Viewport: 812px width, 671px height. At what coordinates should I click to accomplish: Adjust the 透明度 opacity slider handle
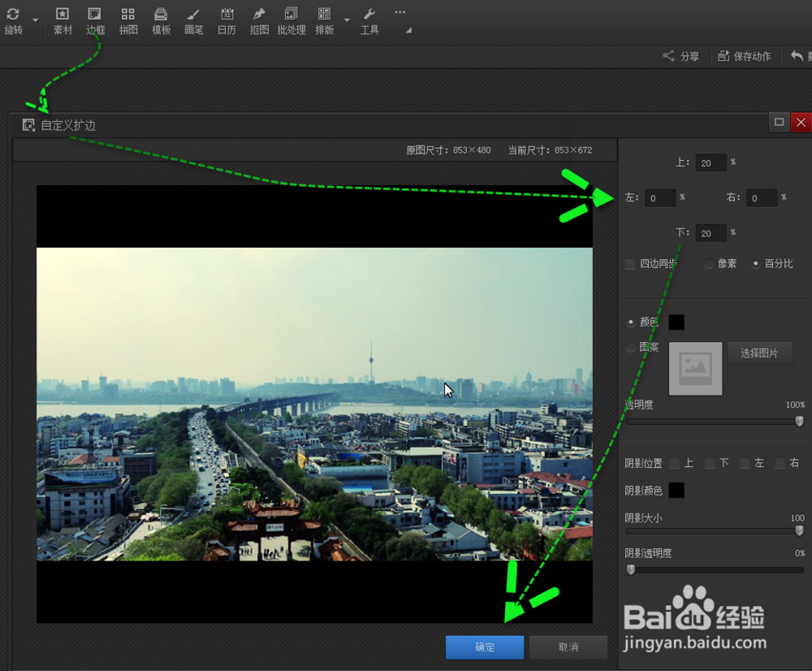click(x=799, y=422)
